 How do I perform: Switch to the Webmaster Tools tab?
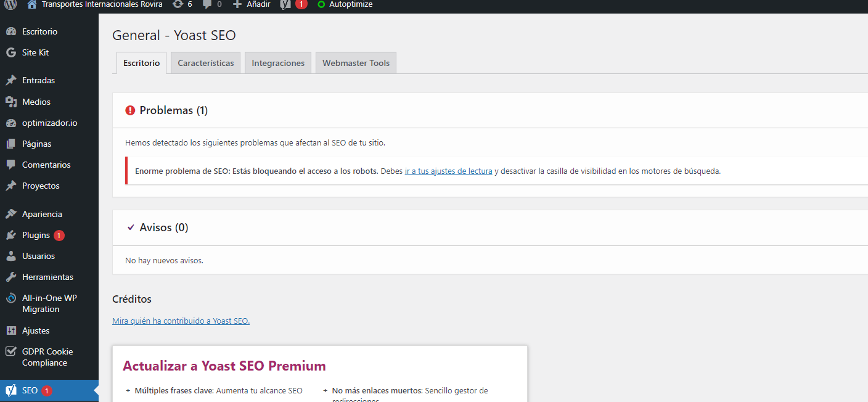[356, 63]
